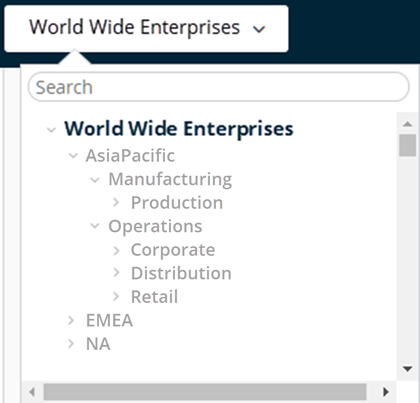Expand the Corporate node chevron

click(116, 250)
